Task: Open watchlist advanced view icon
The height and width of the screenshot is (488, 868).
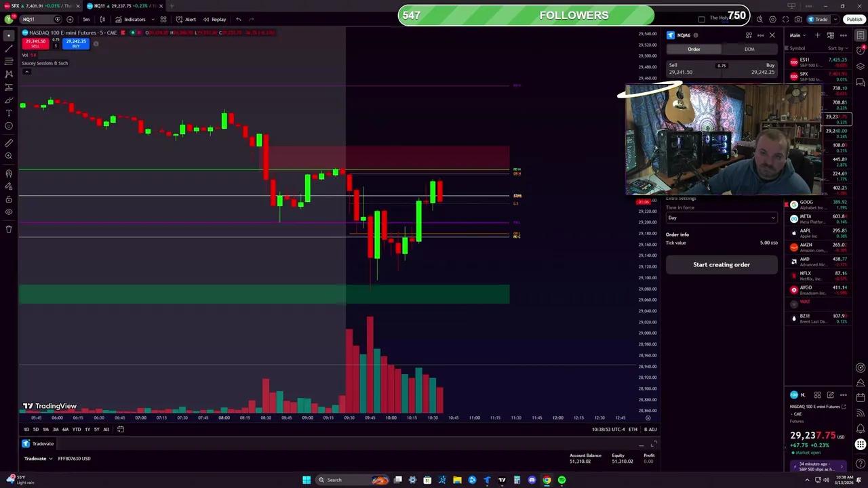Action: point(830,35)
